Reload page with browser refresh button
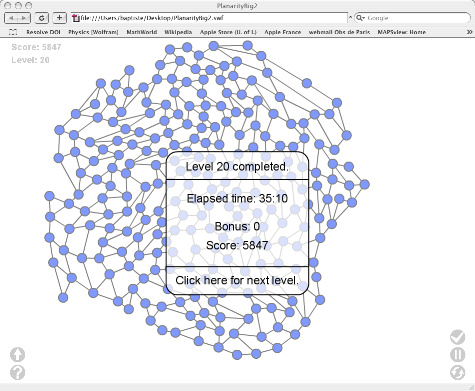This screenshot has height=391, width=475. (x=42, y=18)
